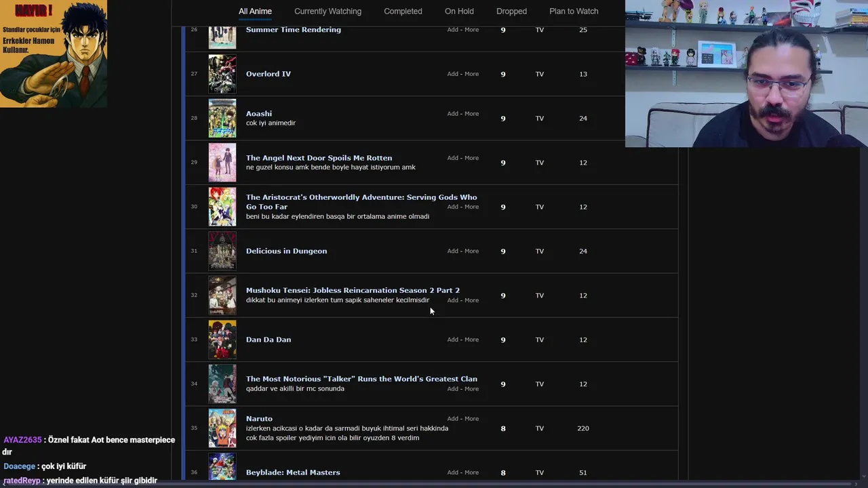
Task: Switch to the All Anime tab
Action: pyautogui.click(x=255, y=12)
